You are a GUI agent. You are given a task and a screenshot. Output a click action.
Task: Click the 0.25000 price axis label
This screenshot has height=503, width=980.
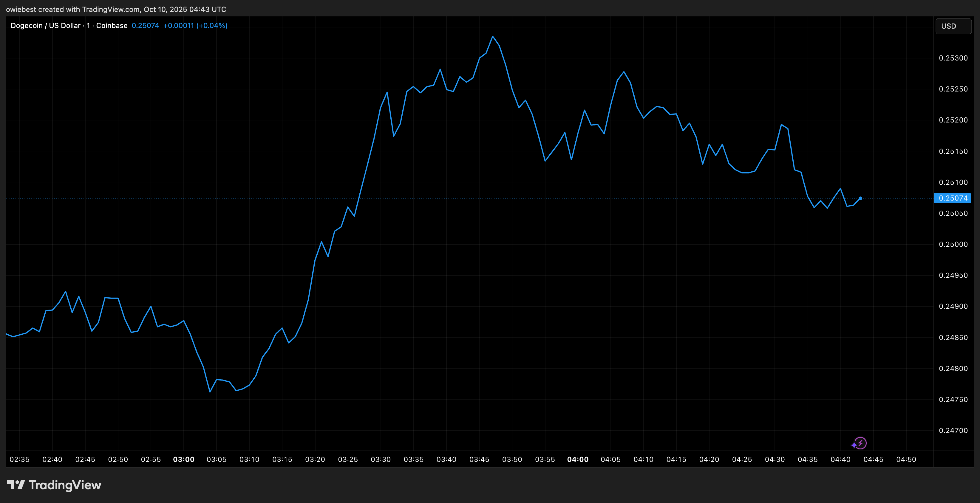pyautogui.click(x=953, y=244)
